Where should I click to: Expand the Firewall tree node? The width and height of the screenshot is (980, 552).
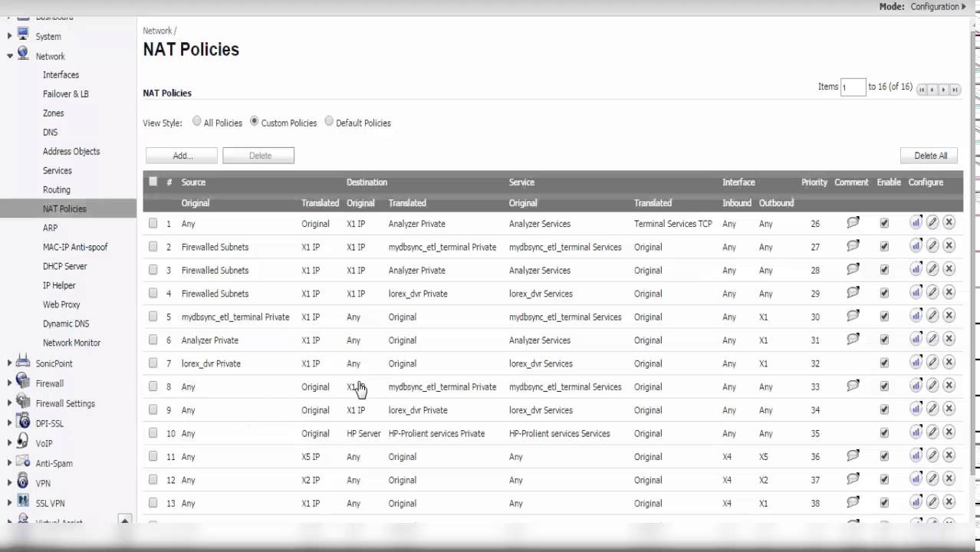point(10,383)
